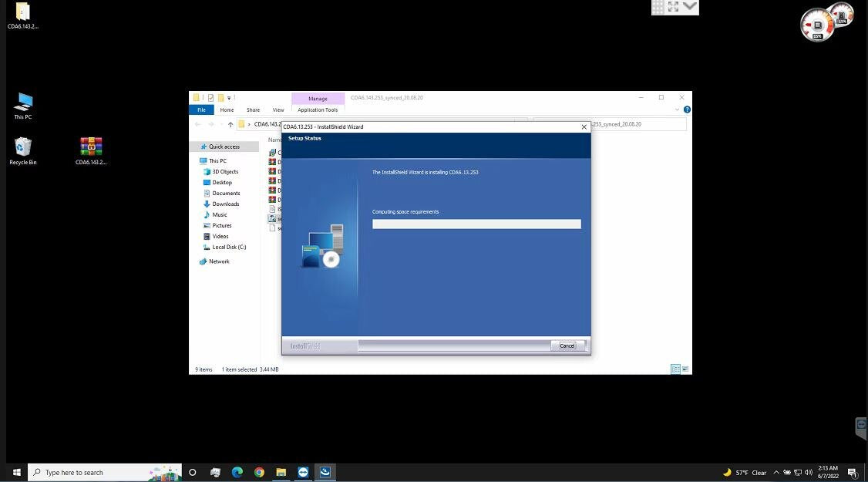Open the File menu in Explorer
The height and width of the screenshot is (482, 868).
point(201,110)
